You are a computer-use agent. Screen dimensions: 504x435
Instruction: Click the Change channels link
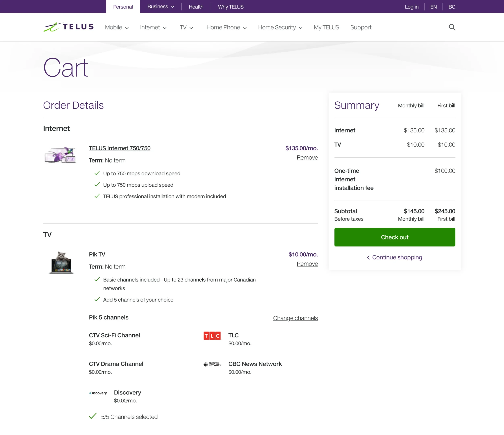point(295,318)
